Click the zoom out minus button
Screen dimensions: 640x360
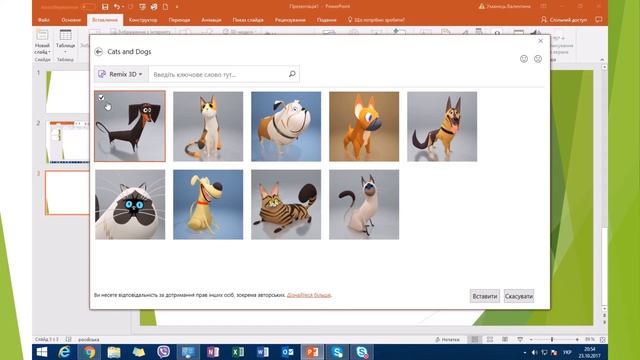pyautogui.click(x=531, y=339)
